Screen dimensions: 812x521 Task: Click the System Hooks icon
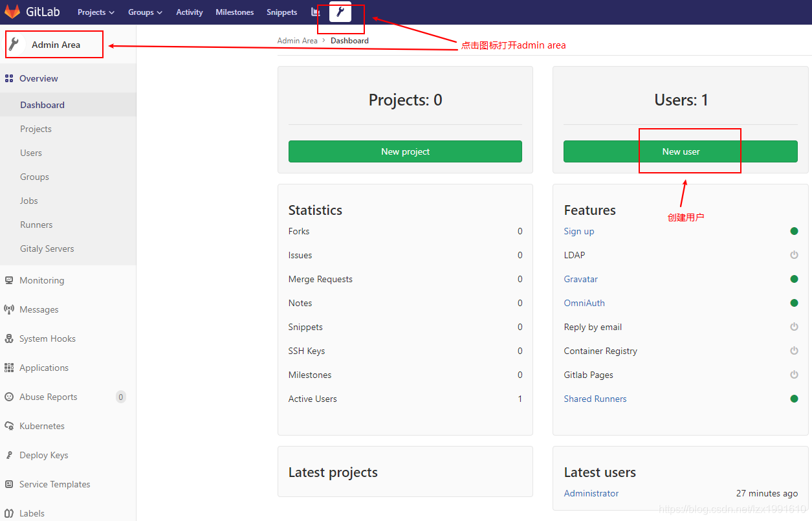click(x=9, y=338)
